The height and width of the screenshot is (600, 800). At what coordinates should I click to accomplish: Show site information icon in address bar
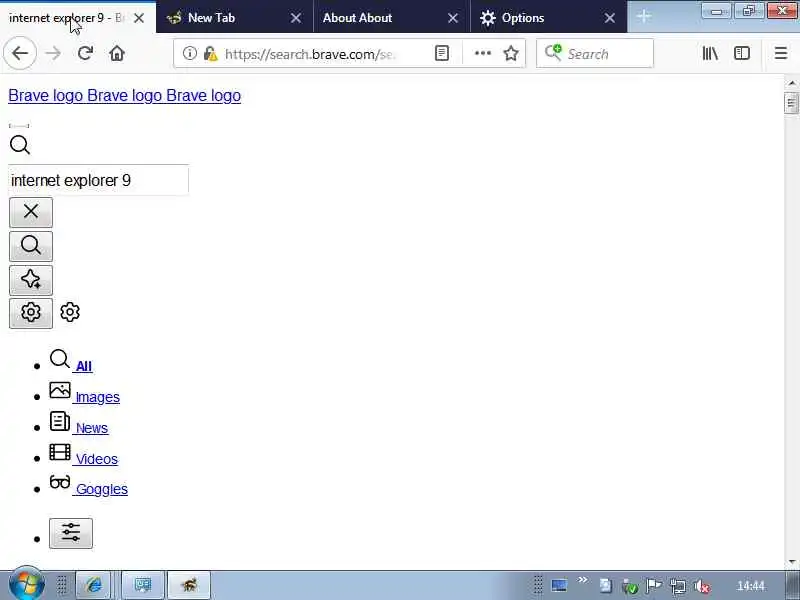(x=189, y=53)
